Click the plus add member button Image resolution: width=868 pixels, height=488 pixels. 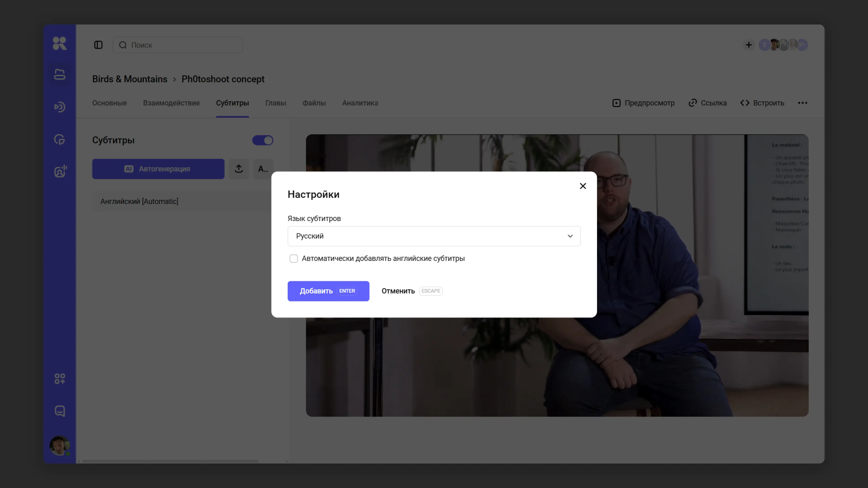pyautogui.click(x=748, y=45)
